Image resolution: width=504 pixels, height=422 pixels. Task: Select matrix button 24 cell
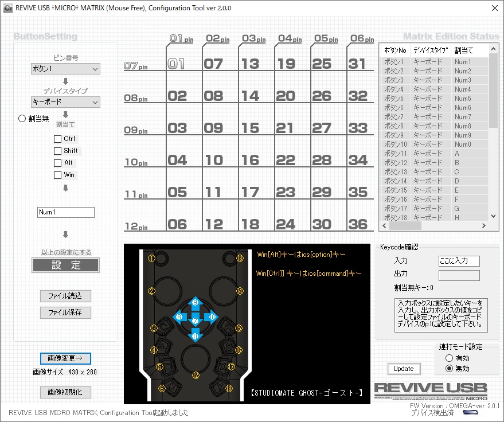(x=286, y=224)
